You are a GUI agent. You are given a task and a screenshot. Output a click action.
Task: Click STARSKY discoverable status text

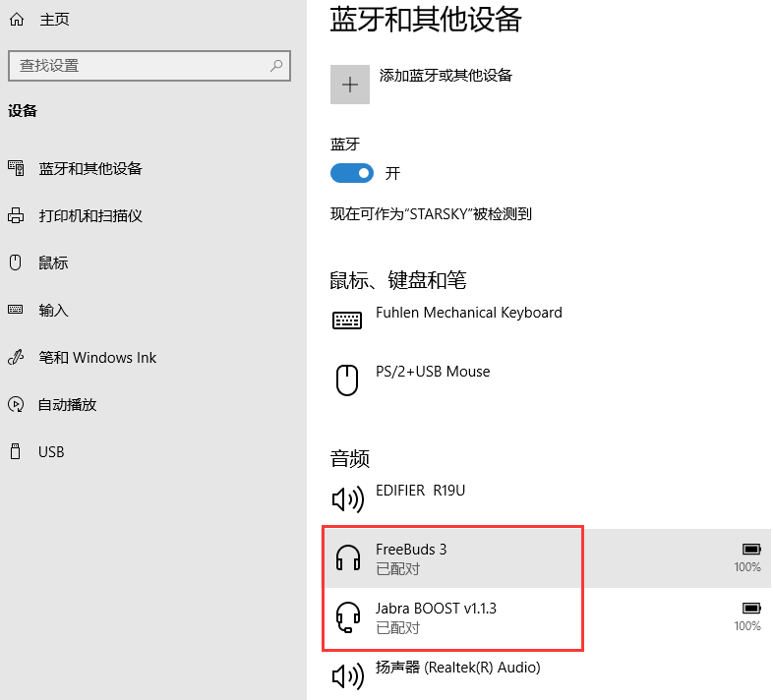[x=431, y=214]
